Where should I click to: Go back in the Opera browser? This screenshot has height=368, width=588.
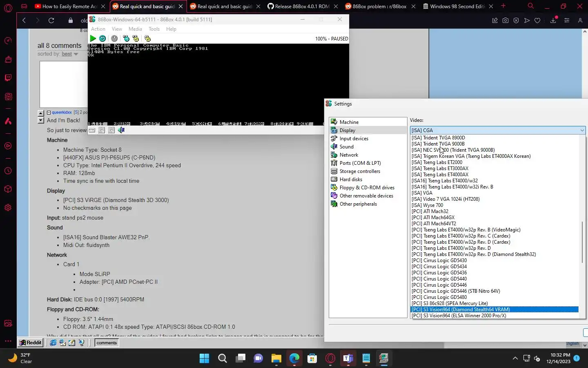pyautogui.click(x=24, y=20)
